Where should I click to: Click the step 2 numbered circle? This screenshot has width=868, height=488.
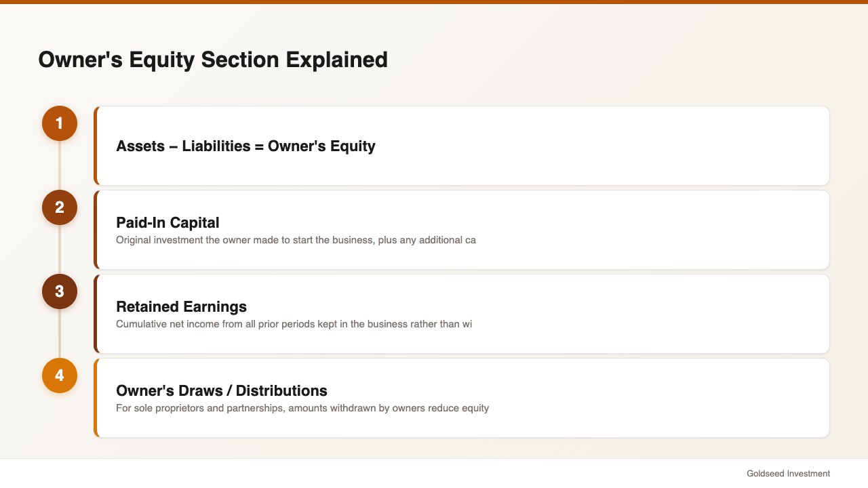click(x=60, y=207)
